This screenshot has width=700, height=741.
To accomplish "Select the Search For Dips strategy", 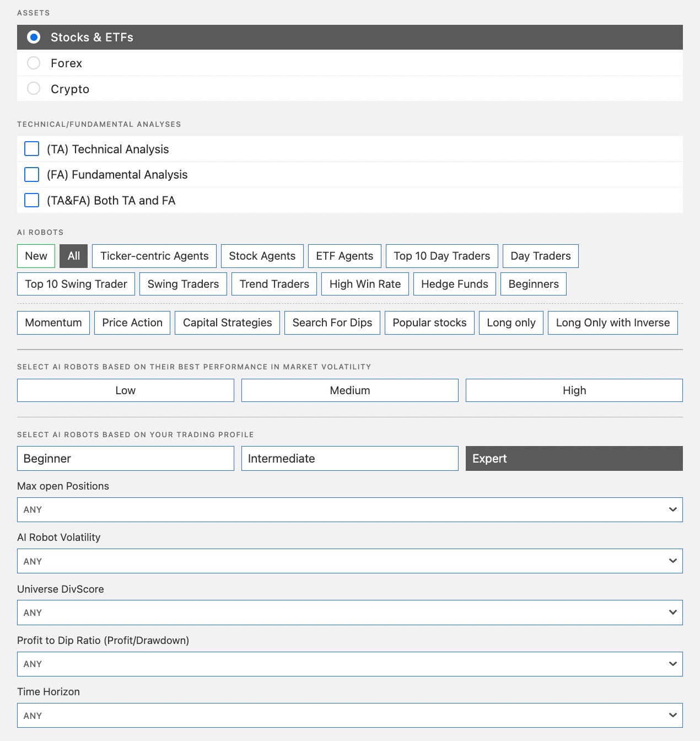I will 332,323.
